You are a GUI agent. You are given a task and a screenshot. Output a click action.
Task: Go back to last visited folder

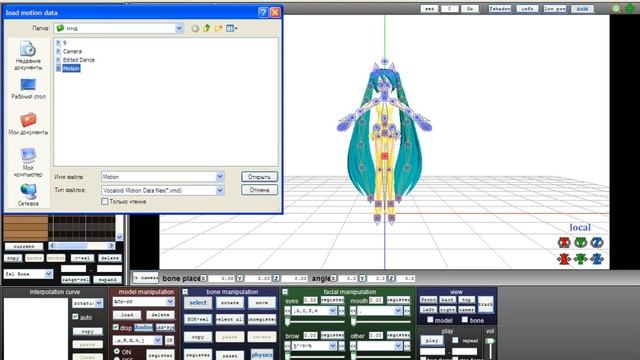pos(195,28)
